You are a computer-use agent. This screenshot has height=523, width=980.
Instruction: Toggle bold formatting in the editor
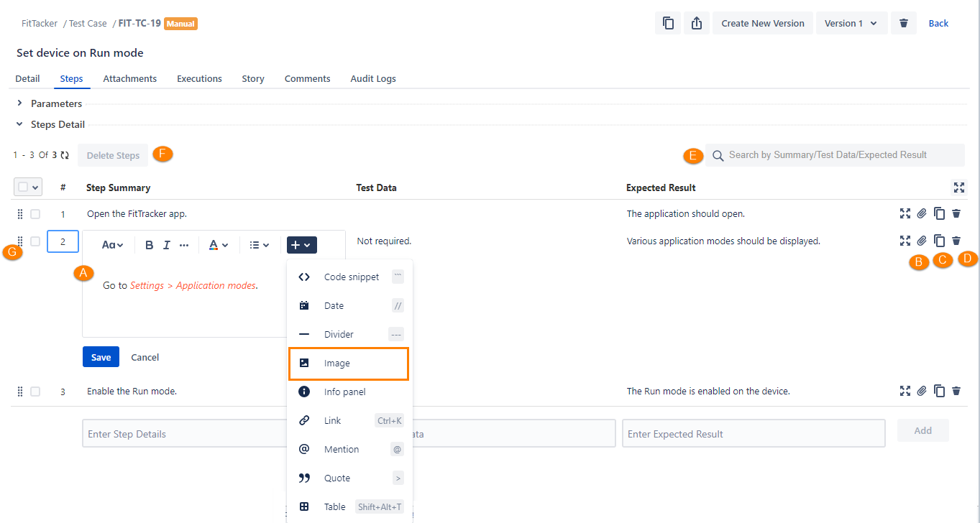(150, 245)
